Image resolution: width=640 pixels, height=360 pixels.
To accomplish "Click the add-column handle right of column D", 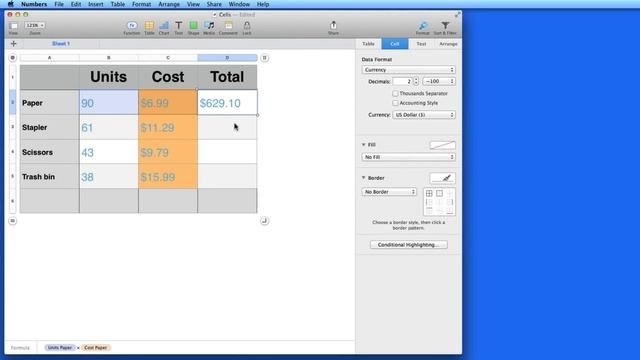I will click(x=264, y=58).
